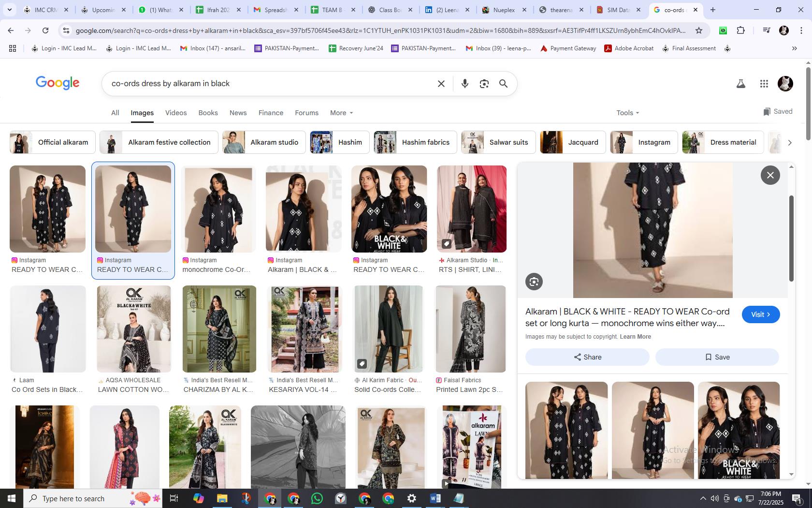The height and width of the screenshot is (508, 812).
Task: Open Google account profile picture
Action: (785, 84)
